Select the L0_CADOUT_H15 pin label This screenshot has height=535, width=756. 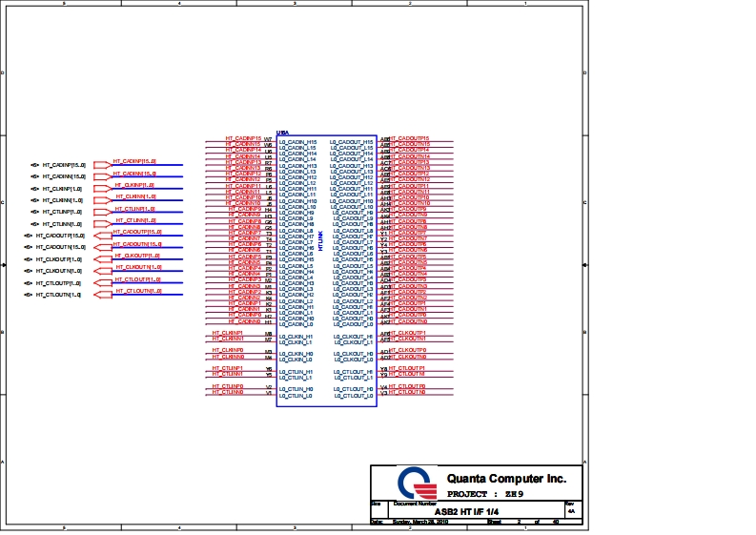click(352, 142)
